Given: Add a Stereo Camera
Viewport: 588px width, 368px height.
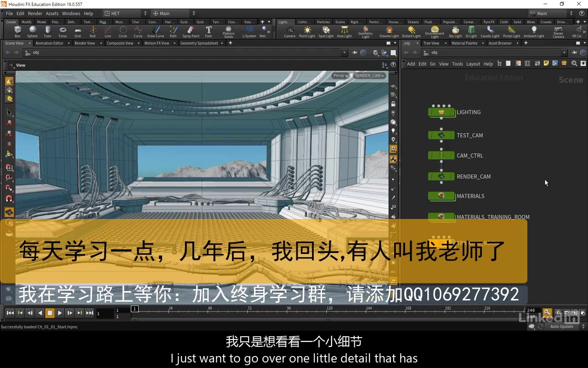Looking at the screenshot, I should [x=558, y=32].
